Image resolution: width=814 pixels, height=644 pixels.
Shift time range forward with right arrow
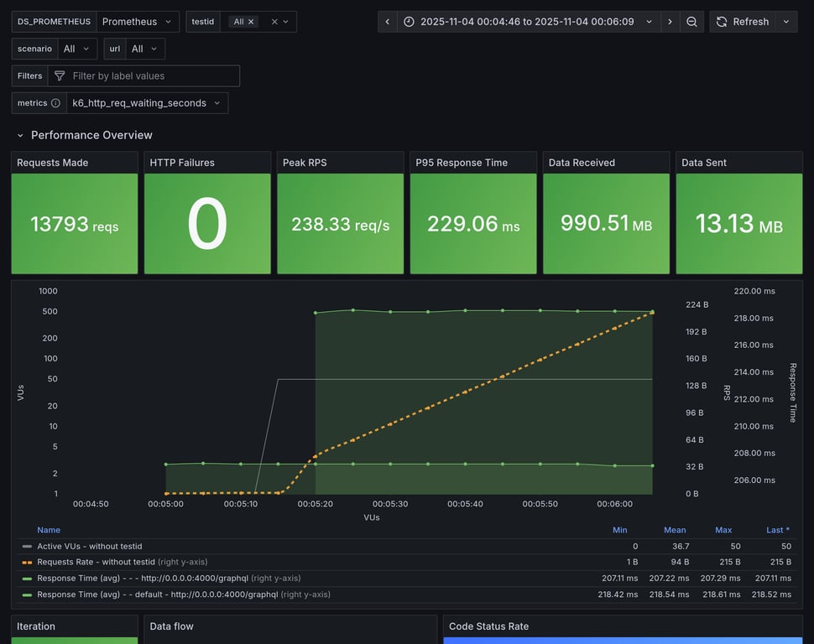pyautogui.click(x=670, y=22)
